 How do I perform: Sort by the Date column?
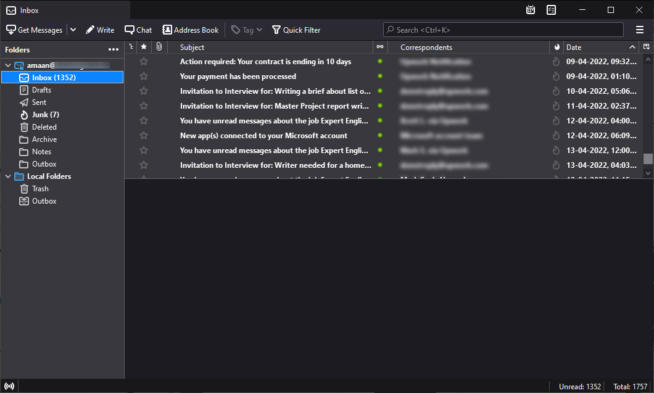pos(601,47)
